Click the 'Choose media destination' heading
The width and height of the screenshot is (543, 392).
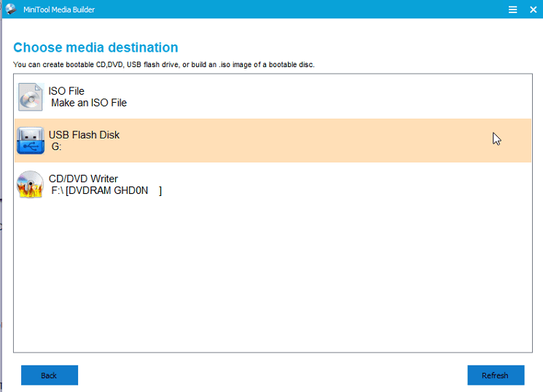pos(95,47)
